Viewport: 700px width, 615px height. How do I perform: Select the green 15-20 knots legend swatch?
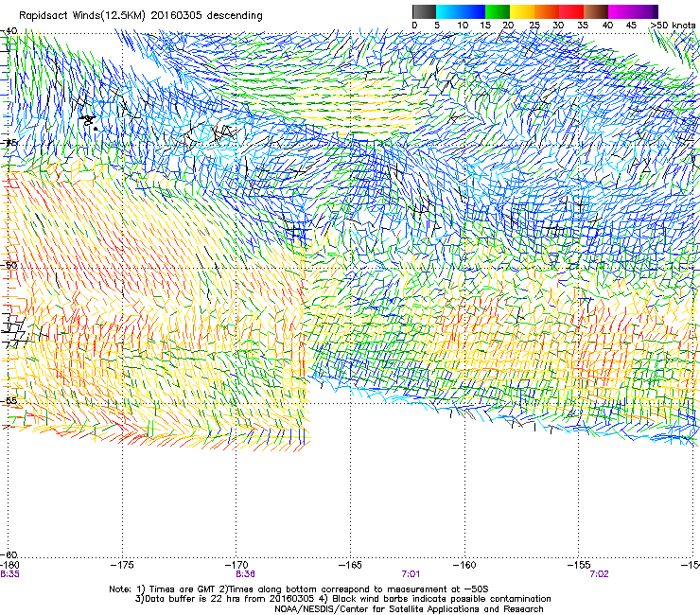coord(498,11)
